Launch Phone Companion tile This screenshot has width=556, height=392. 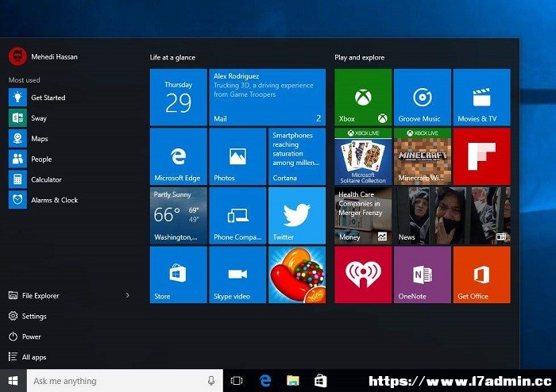(237, 216)
